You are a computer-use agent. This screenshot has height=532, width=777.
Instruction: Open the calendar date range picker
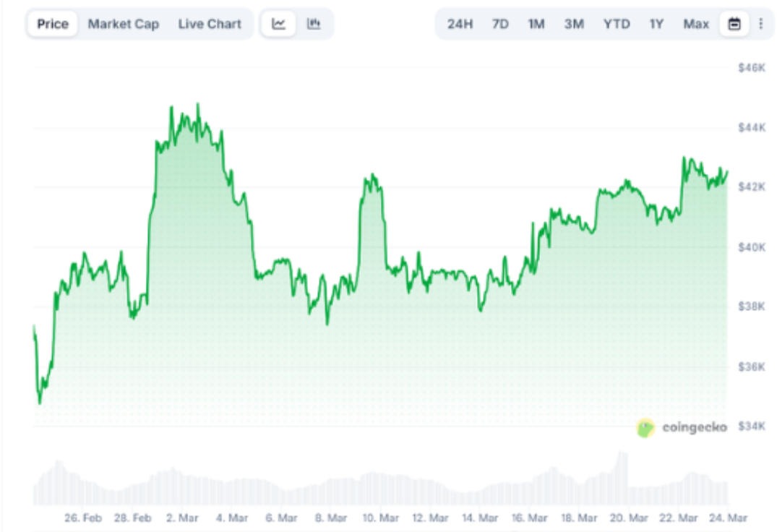coord(734,24)
